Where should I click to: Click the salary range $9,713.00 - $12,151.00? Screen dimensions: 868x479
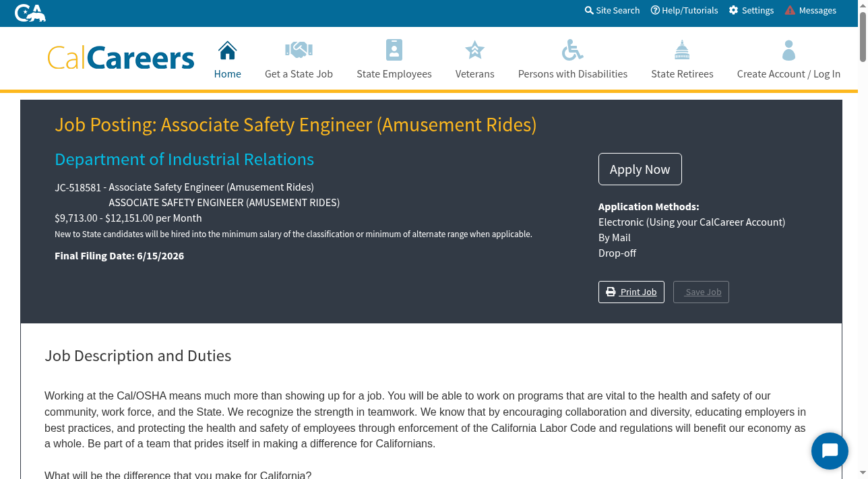pos(104,218)
